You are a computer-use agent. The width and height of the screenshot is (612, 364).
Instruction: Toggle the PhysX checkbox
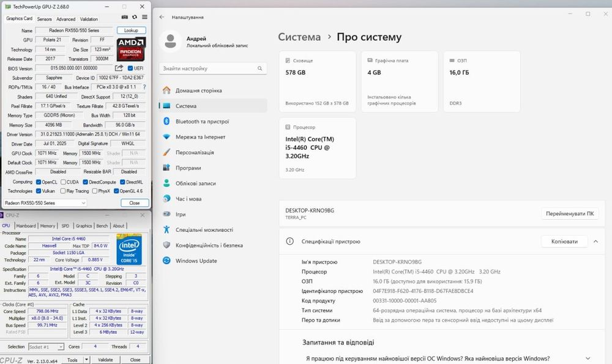(94, 191)
